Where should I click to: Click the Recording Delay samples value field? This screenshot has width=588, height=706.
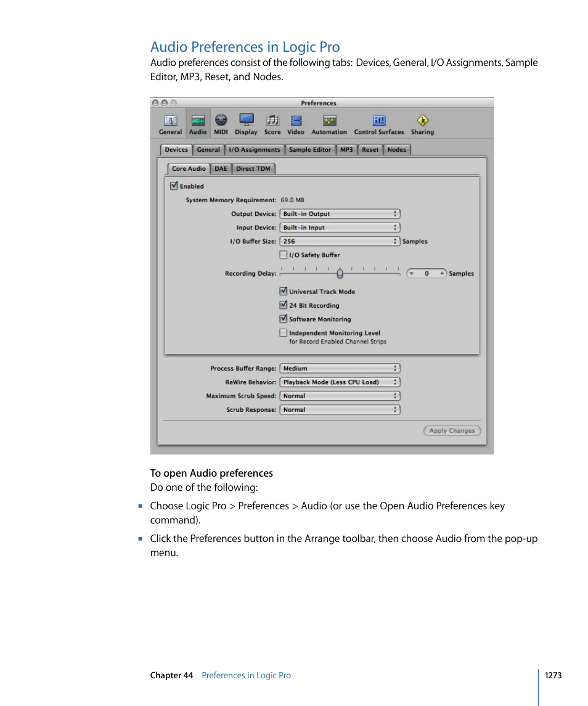(x=427, y=273)
